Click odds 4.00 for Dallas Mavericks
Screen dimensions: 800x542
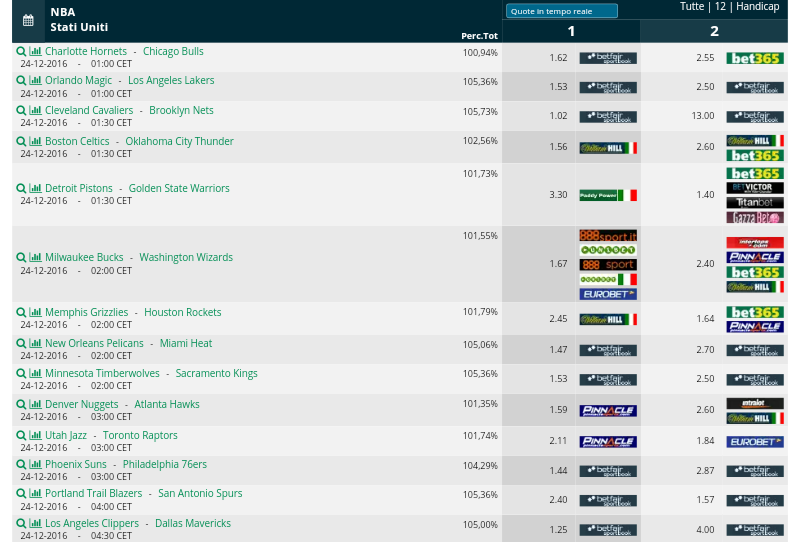[x=705, y=530]
